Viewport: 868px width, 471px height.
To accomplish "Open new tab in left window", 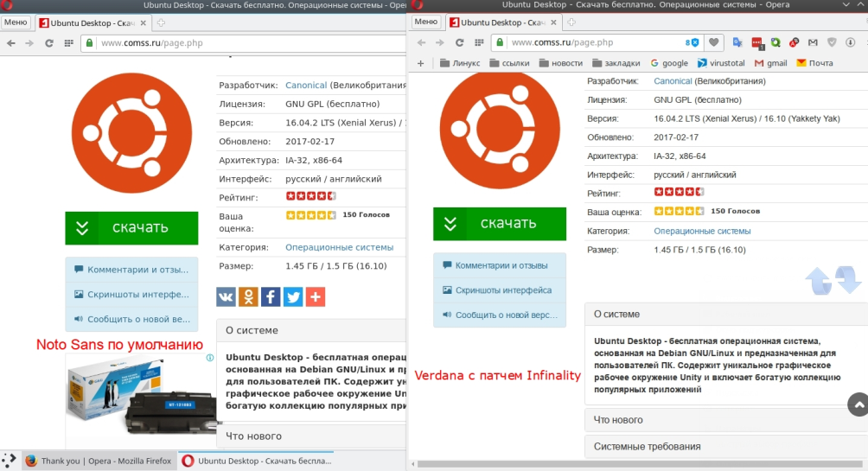I will tap(161, 22).
